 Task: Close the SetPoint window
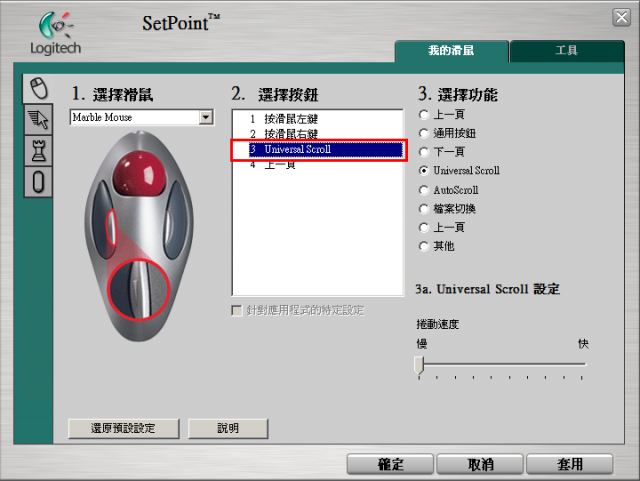pyautogui.click(x=621, y=18)
